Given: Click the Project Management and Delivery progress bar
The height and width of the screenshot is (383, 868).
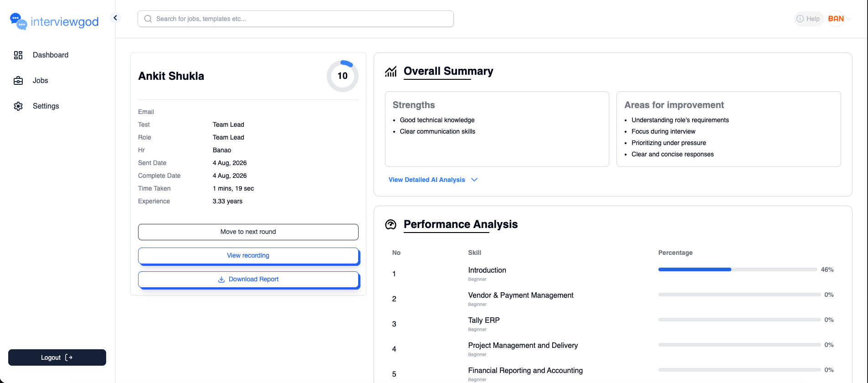Looking at the screenshot, I should 740,345.
